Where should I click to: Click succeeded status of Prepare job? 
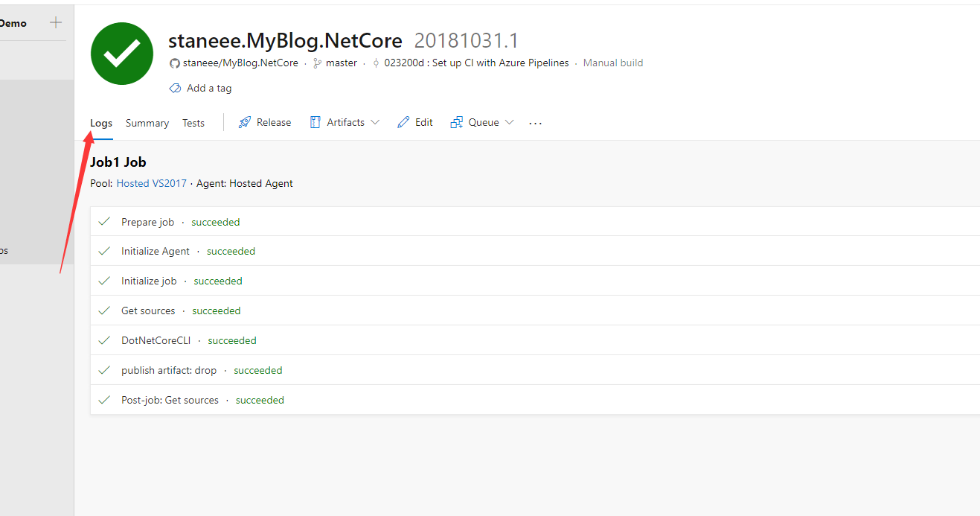tap(216, 222)
